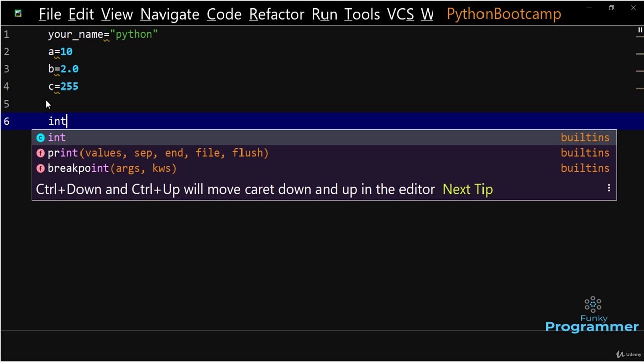Image resolution: width=644 pixels, height=362 pixels.
Task: Click the class icon beside int suggestion
Action: [41, 138]
